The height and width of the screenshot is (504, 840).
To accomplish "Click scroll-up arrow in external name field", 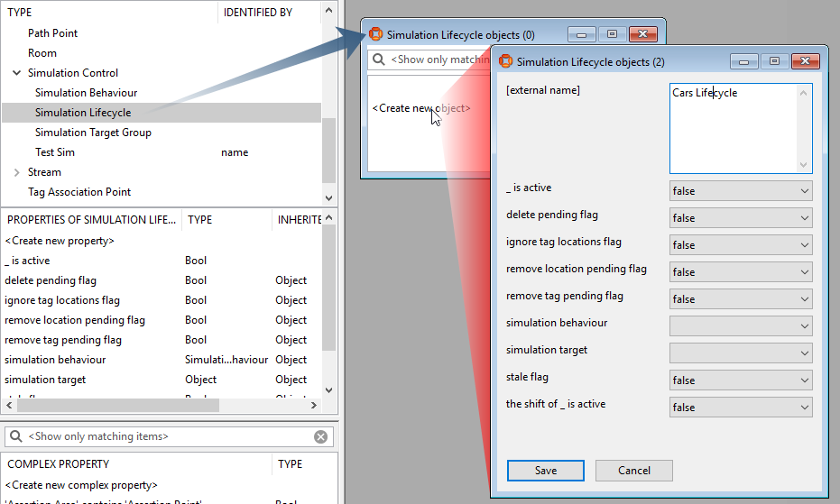I will click(x=803, y=93).
